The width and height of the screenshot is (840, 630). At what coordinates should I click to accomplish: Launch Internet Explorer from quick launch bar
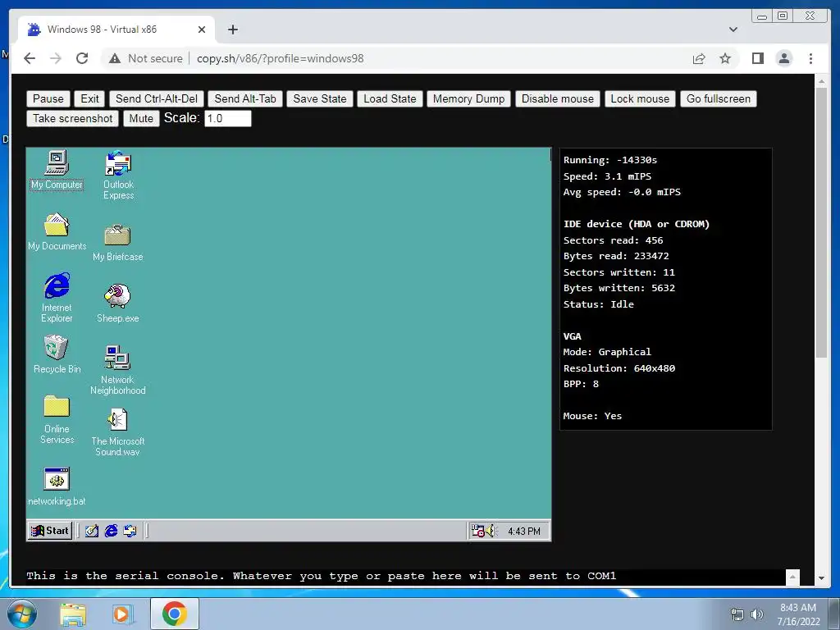click(111, 531)
